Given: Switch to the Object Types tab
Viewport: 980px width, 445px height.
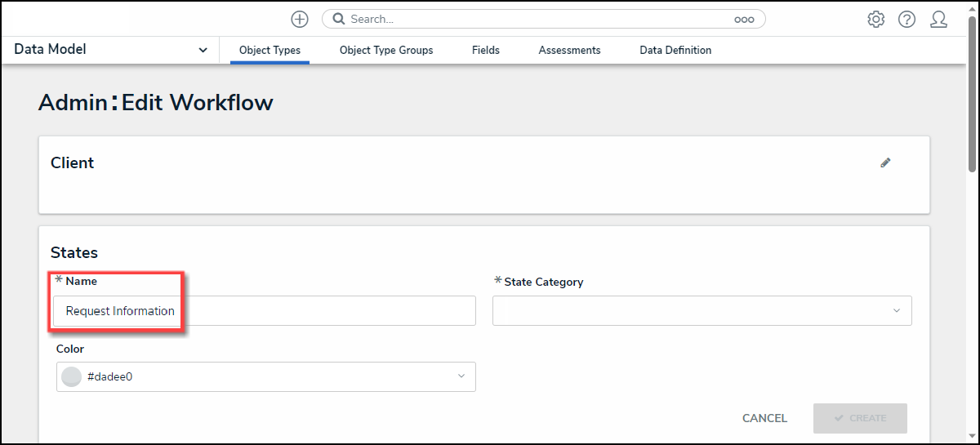Looking at the screenshot, I should 269,50.
